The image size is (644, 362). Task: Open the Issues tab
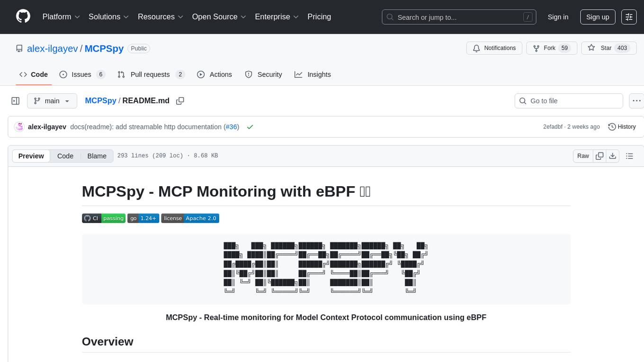(82, 74)
